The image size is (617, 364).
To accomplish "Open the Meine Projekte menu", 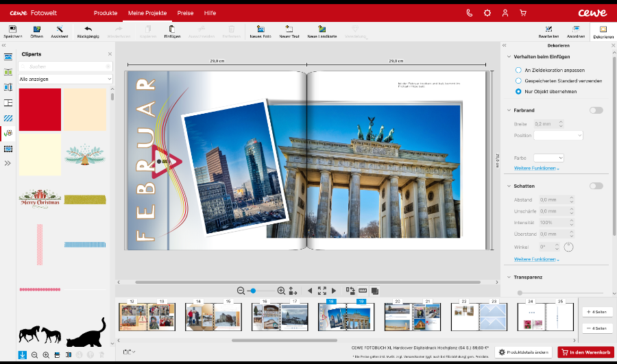I will (147, 13).
